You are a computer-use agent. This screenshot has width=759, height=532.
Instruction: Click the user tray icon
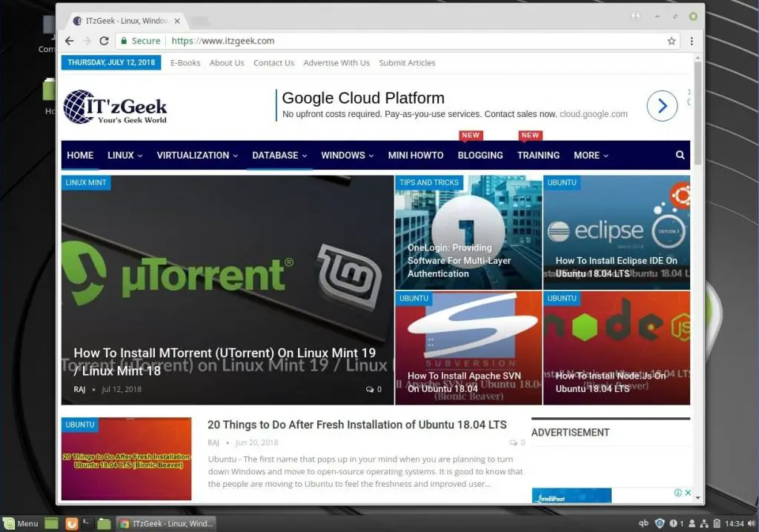(692, 523)
